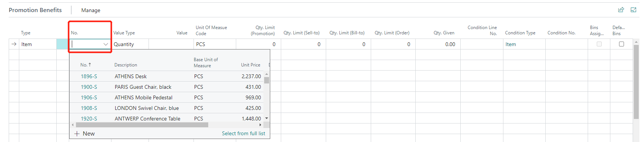This screenshot has height=142, width=644.
Task: Click Qty. Limit (Promotion) cell value
Action: point(274,44)
